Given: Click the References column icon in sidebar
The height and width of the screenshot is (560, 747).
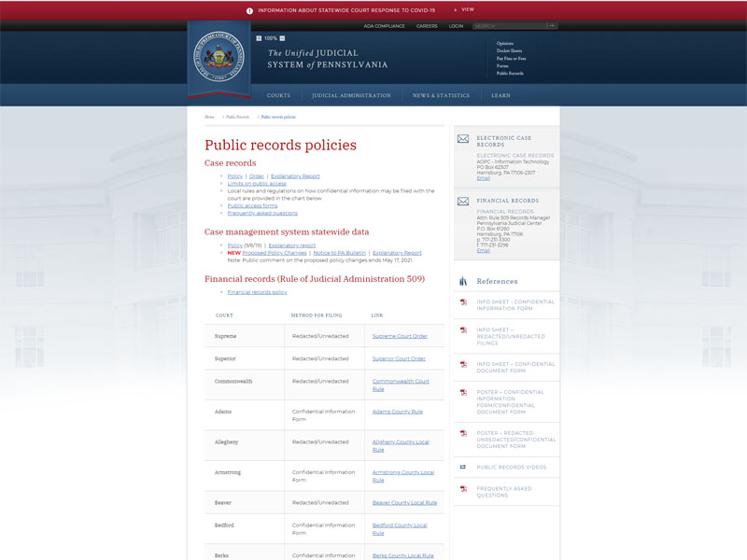Looking at the screenshot, I should click(461, 280).
